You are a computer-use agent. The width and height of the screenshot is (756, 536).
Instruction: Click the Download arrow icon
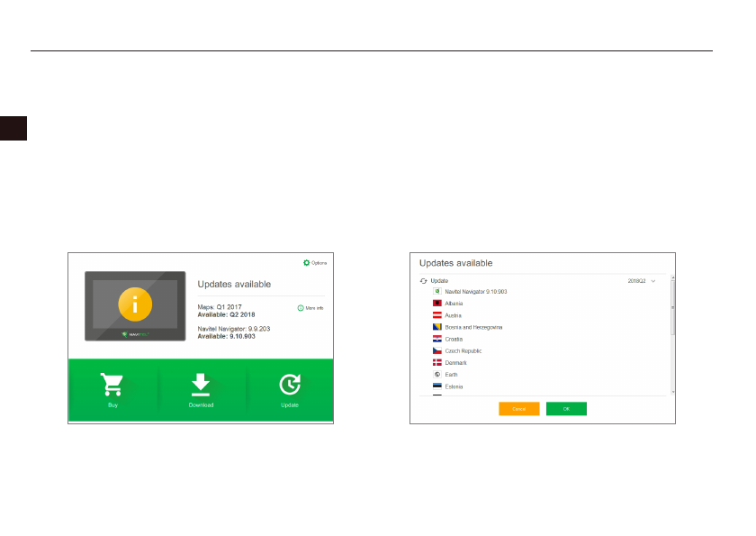(201, 385)
